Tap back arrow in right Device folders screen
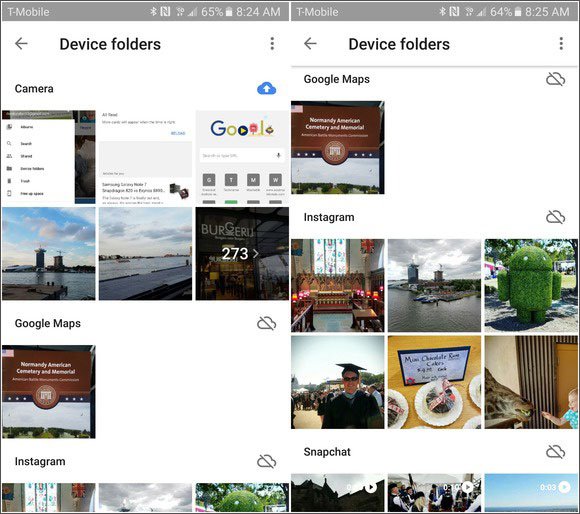The image size is (580, 514). pyautogui.click(x=310, y=44)
